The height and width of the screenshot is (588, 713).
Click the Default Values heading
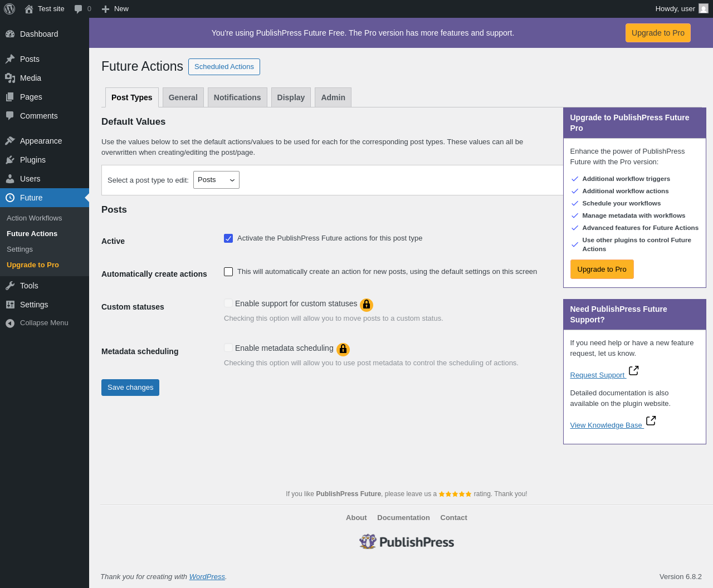coord(134,122)
